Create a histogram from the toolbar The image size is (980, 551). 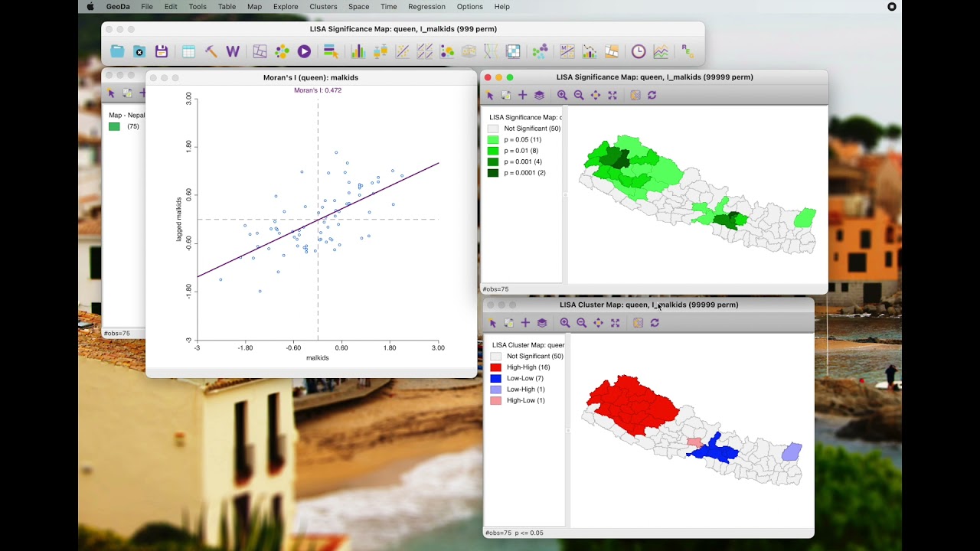(358, 51)
